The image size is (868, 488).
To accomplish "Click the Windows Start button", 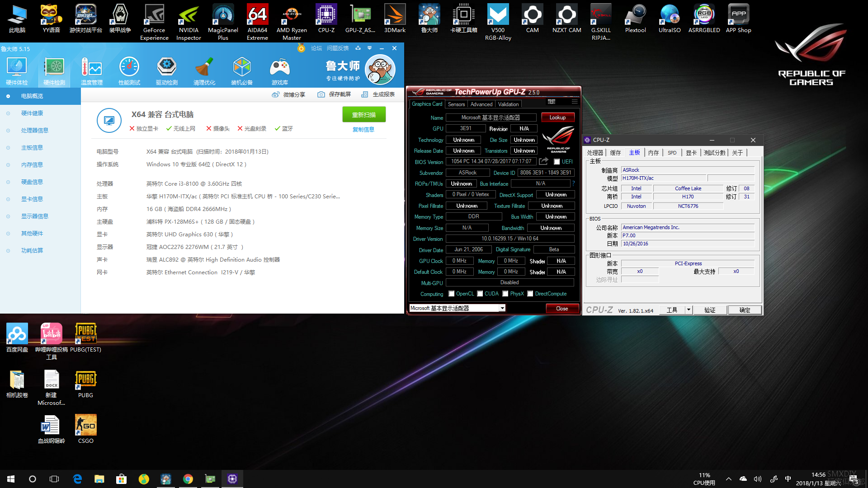I will (11, 479).
